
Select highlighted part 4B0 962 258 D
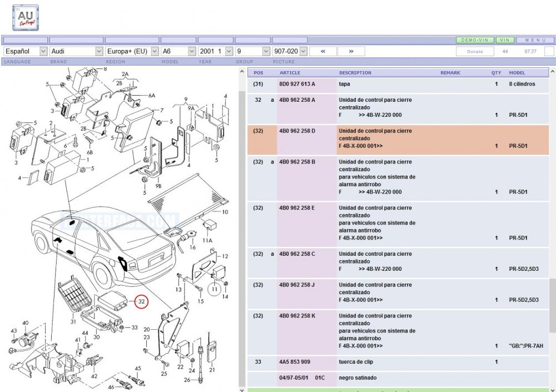coord(297,131)
